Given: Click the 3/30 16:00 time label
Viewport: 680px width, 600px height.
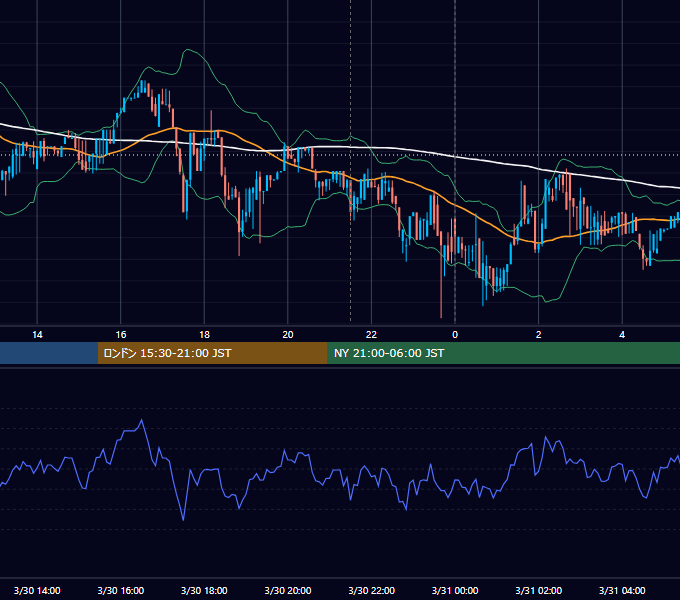Looking at the screenshot, I should pos(121,590).
